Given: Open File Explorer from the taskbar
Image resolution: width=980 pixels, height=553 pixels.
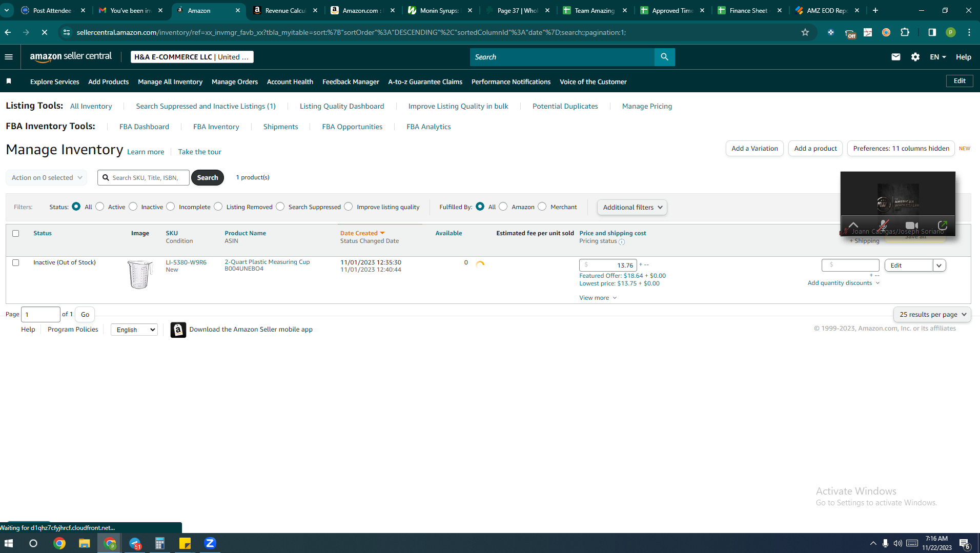Looking at the screenshot, I should [x=84, y=543].
